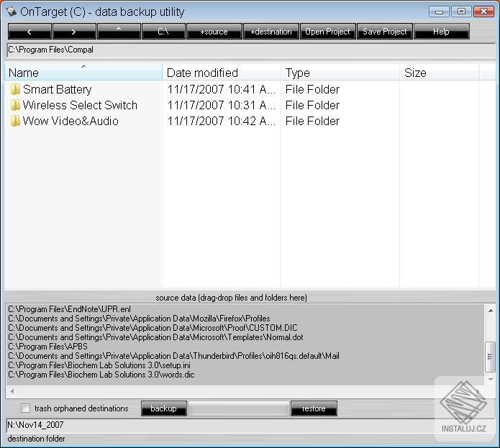Screen dimensions: 500x448
Task: Sort by the Type column header
Action: pos(340,73)
